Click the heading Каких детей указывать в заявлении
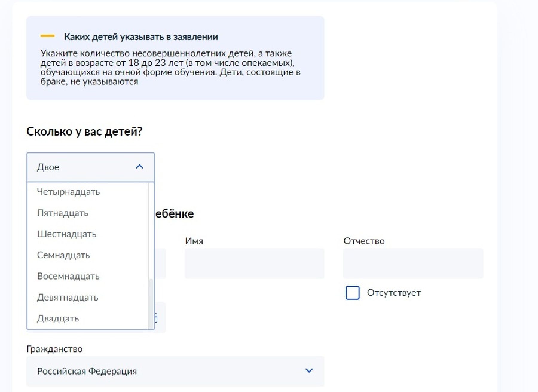This screenshot has height=392, width=538. (x=141, y=37)
